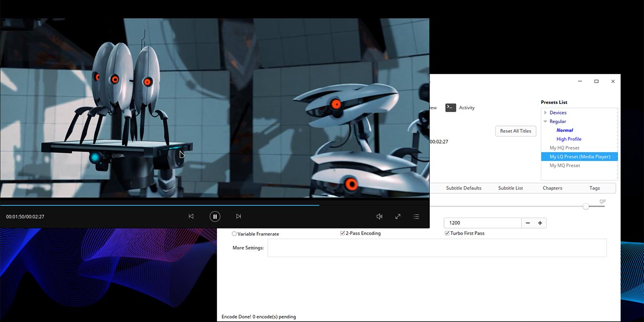Open the player's playlist panel

pos(416,216)
